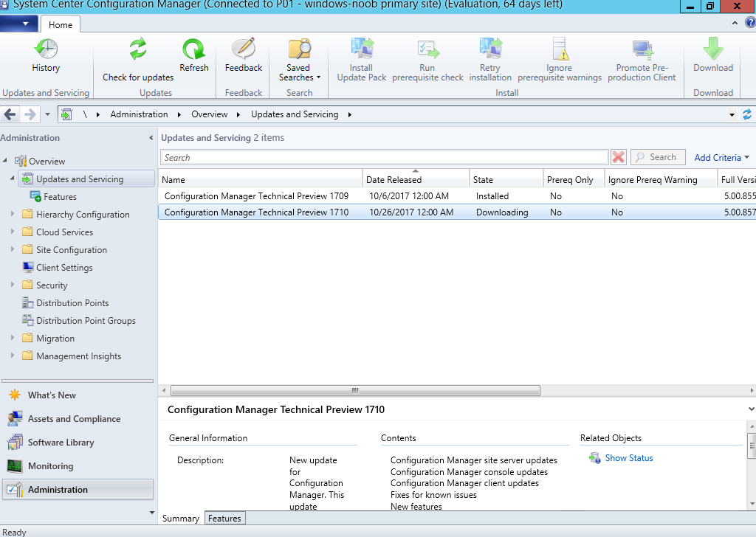This screenshot has width=756, height=537.
Task: Click Promote Pre-production Client icon
Action: 642,49
